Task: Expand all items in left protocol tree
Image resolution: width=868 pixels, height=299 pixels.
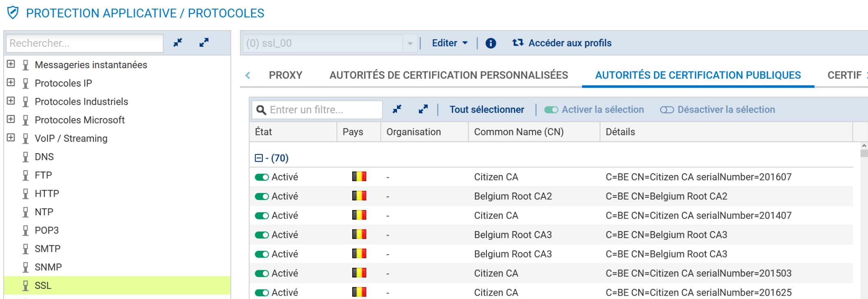Action: [204, 43]
